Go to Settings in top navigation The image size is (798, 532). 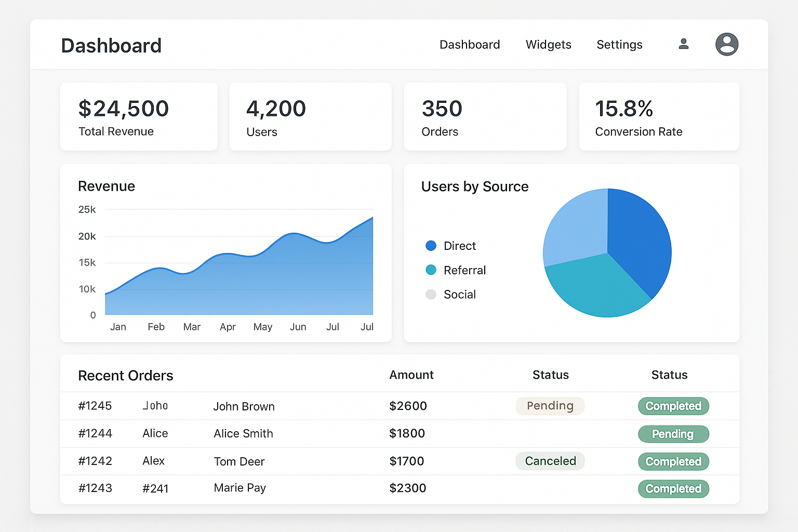619,45
